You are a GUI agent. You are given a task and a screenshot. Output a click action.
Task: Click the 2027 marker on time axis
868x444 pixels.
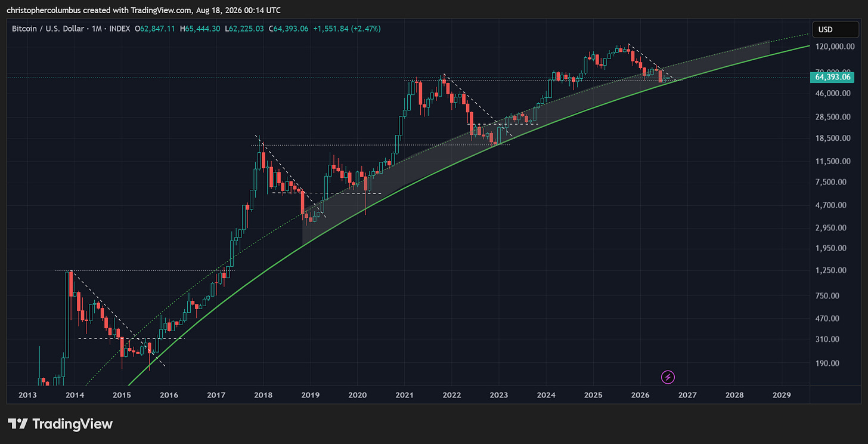click(x=687, y=395)
